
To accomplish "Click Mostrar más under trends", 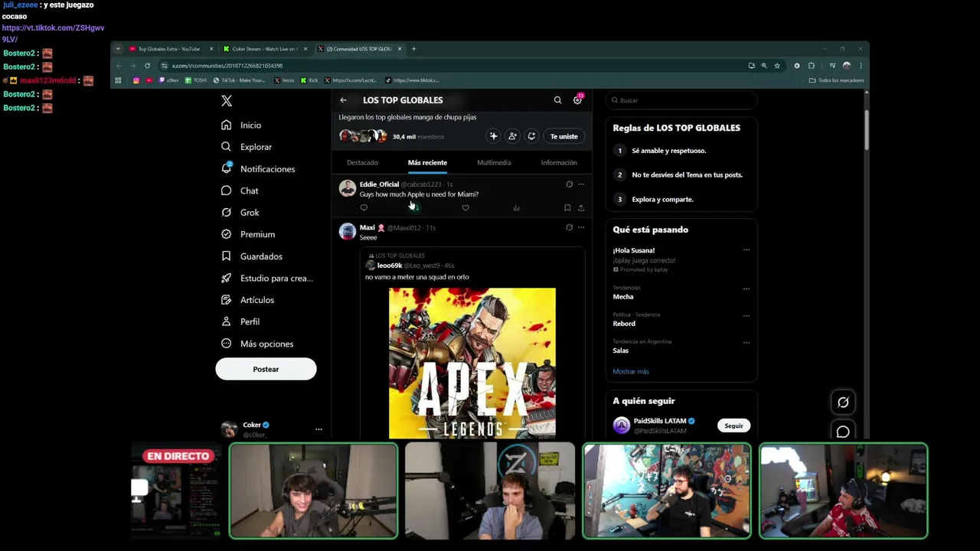I will (x=631, y=371).
